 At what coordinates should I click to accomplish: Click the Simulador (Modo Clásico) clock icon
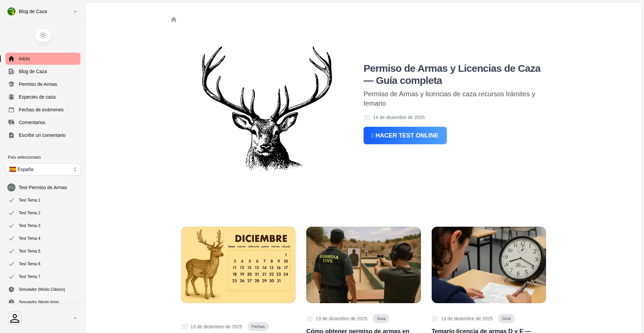tap(11, 289)
